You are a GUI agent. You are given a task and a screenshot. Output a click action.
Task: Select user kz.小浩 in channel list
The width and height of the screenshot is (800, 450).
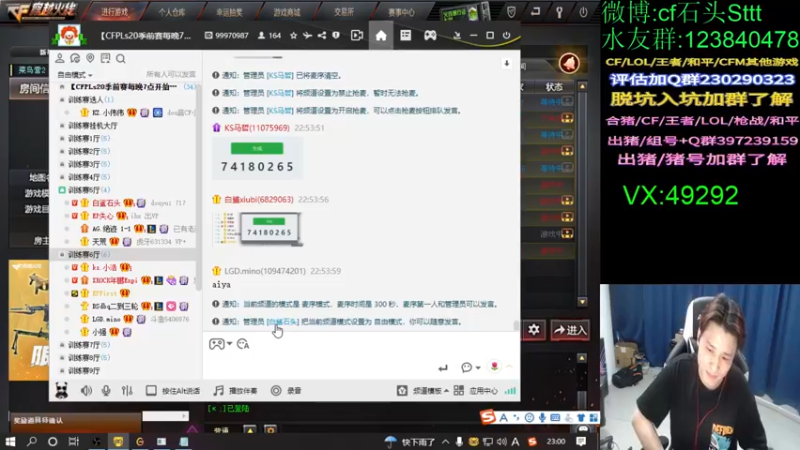(104, 267)
